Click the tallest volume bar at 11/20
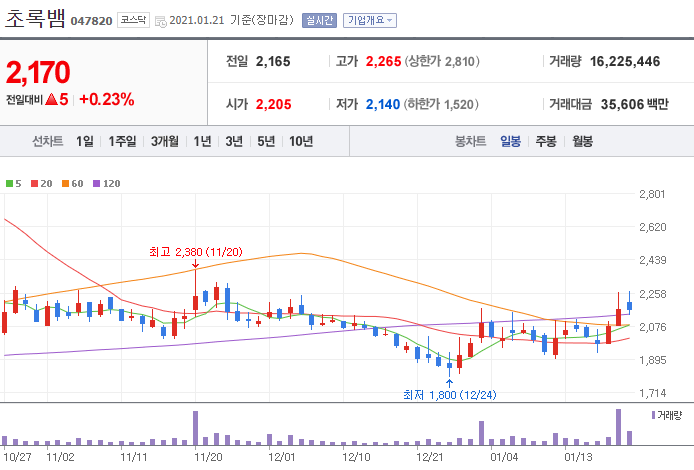694x470 pixels. (196, 428)
